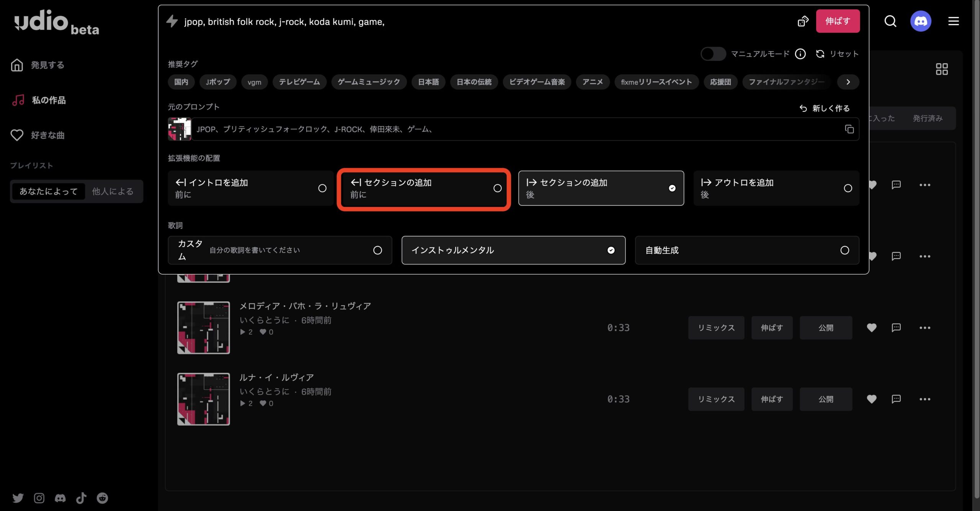The image size is (980, 511).
Task: Select アウトロを追加 placement option
Action: [776, 188]
